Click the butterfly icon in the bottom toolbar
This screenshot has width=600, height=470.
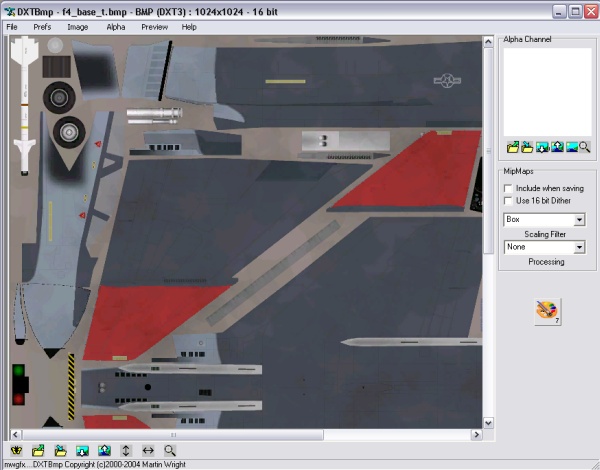pyautogui.click(x=15, y=451)
